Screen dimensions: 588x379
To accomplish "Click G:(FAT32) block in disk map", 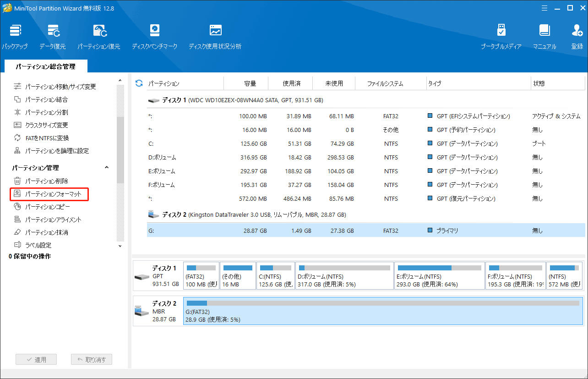I will pyautogui.click(x=383, y=311).
